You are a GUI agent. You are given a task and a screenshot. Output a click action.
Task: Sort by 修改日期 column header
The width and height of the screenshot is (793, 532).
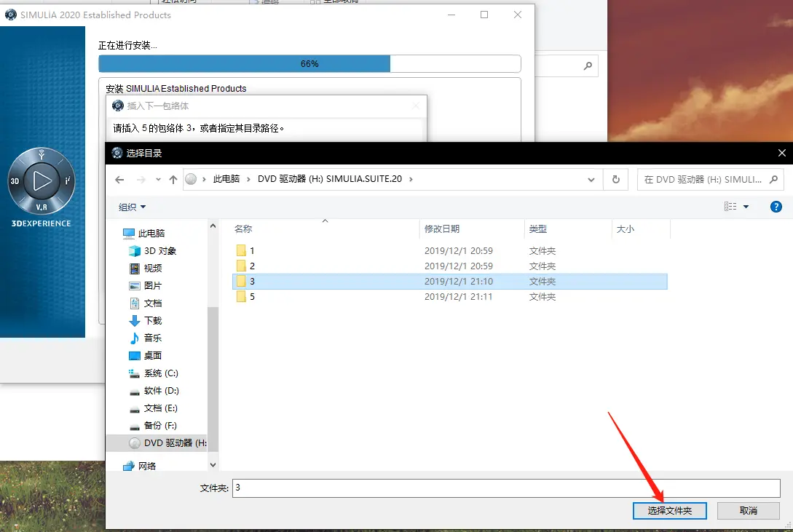click(442, 229)
